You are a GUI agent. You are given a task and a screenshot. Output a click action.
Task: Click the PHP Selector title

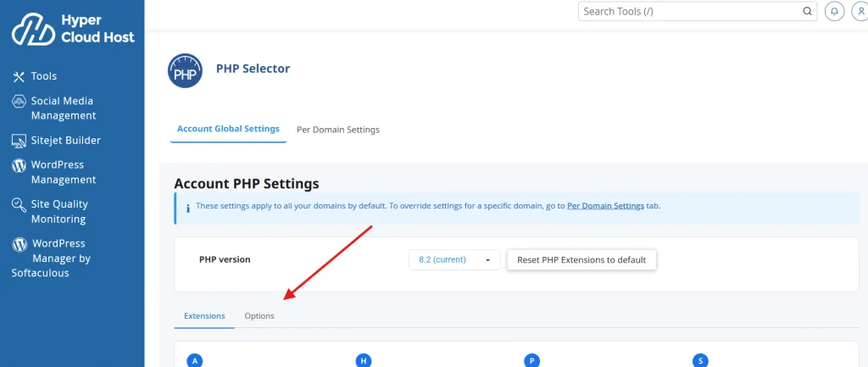(x=253, y=69)
